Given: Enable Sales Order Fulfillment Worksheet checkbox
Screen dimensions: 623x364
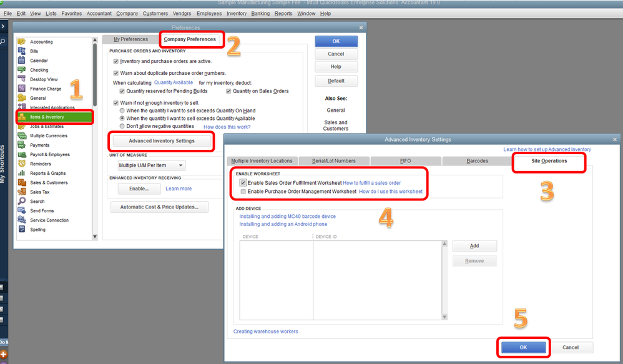Looking at the screenshot, I should click(x=243, y=183).
